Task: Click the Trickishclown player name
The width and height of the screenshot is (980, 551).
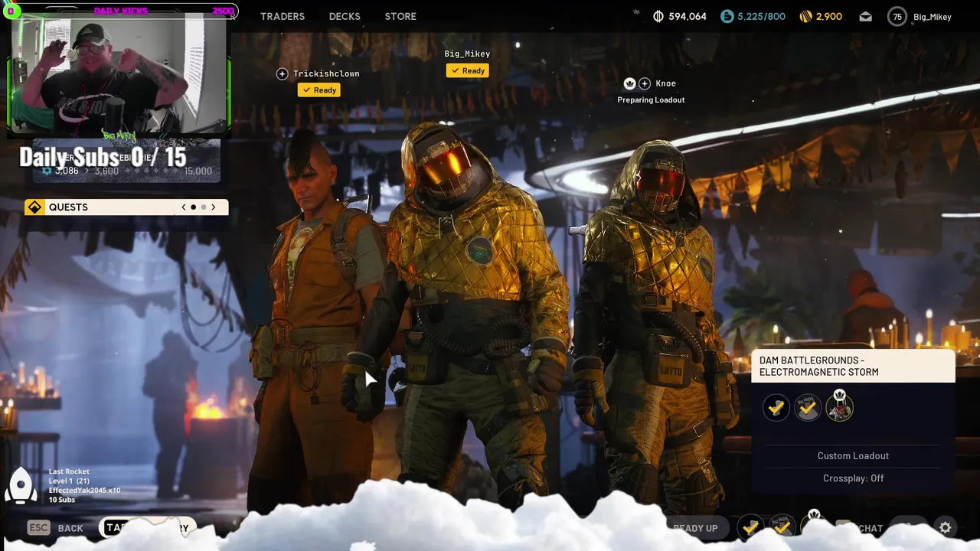Action: (x=326, y=73)
